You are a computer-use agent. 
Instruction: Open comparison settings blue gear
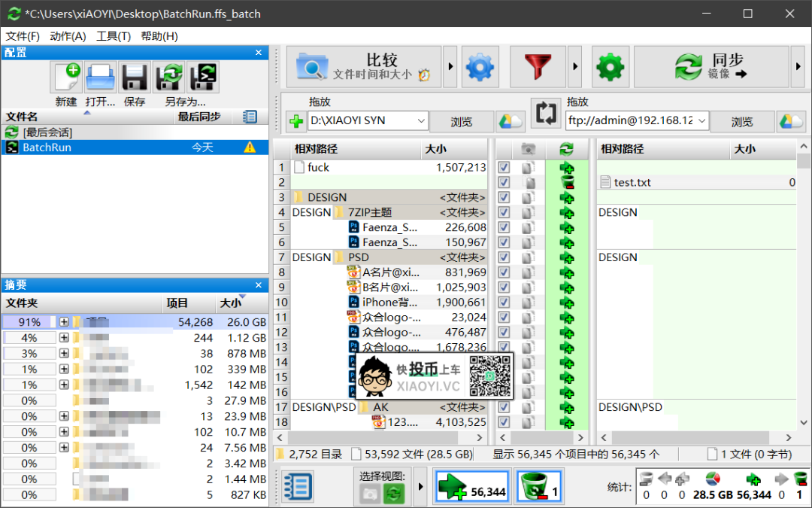[x=480, y=67]
